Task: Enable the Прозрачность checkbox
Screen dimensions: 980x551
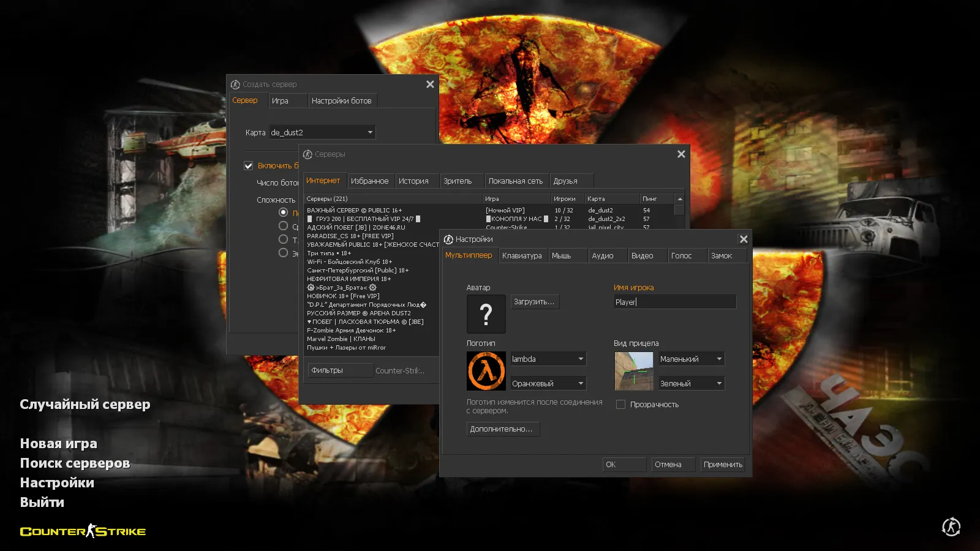Action: 620,405
